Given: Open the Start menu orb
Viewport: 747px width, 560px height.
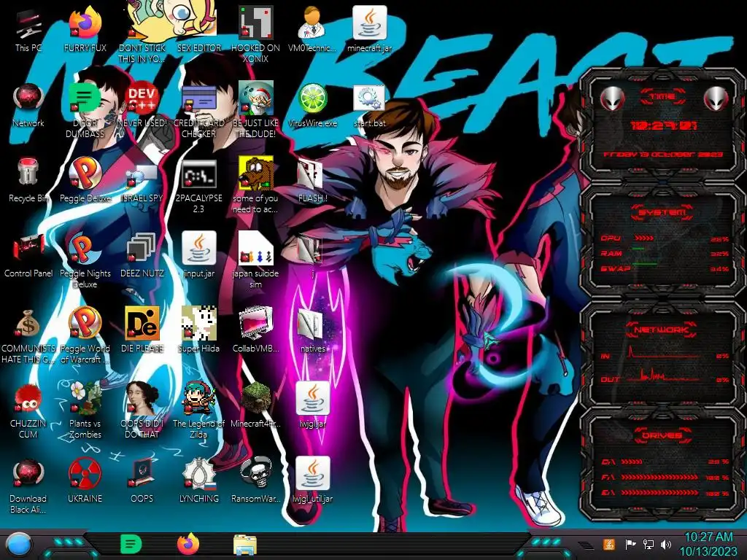Looking at the screenshot, I should 19,545.
